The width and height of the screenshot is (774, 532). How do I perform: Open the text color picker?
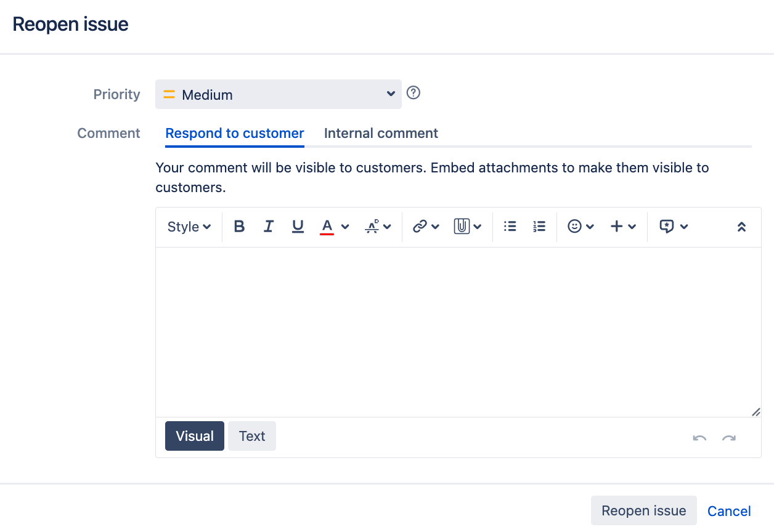[x=335, y=227]
